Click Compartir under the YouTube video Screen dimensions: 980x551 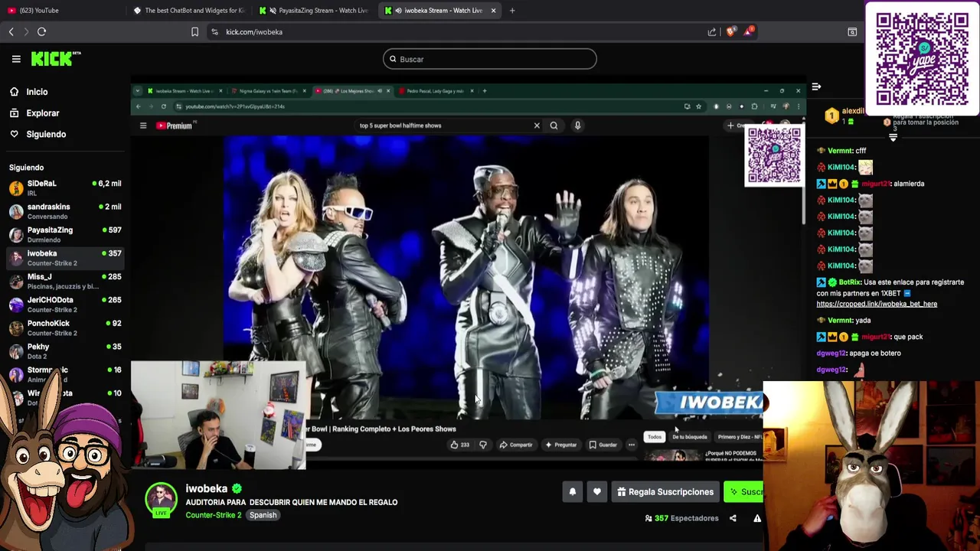coord(515,445)
